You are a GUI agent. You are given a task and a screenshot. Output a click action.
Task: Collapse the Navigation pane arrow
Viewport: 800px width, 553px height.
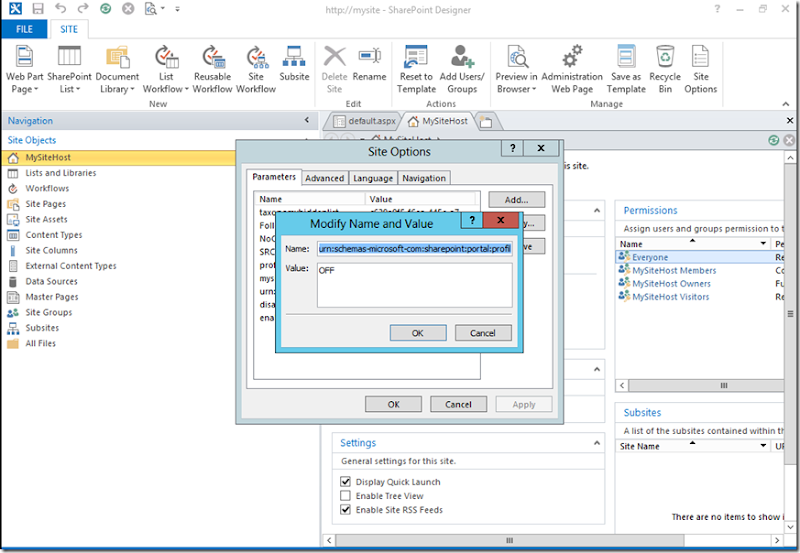point(307,120)
